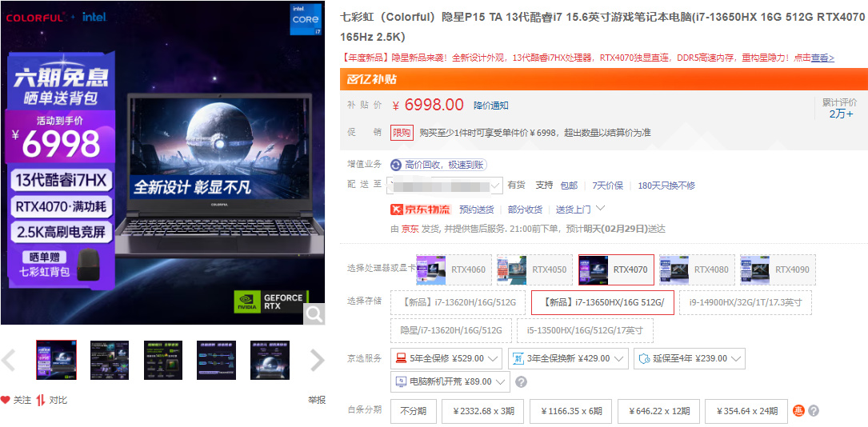Click the 降价通知 price drop alert link
Viewport: 868px width, 427px height.
pyautogui.click(x=491, y=105)
